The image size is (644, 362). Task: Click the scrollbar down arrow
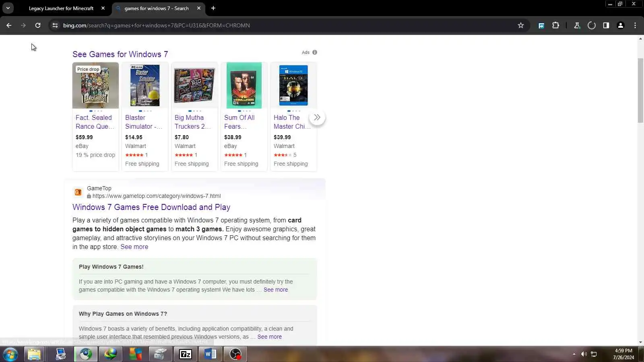coord(640,342)
